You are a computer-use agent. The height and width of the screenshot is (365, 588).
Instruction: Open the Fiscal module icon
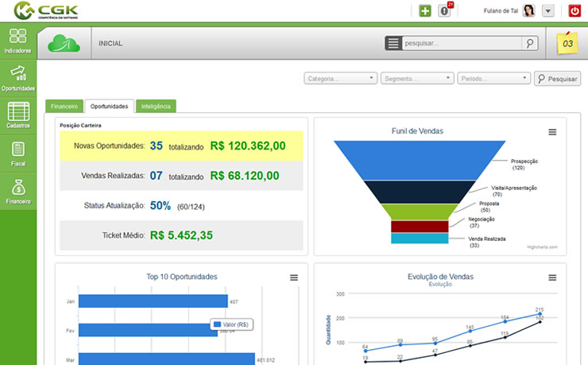click(17, 152)
